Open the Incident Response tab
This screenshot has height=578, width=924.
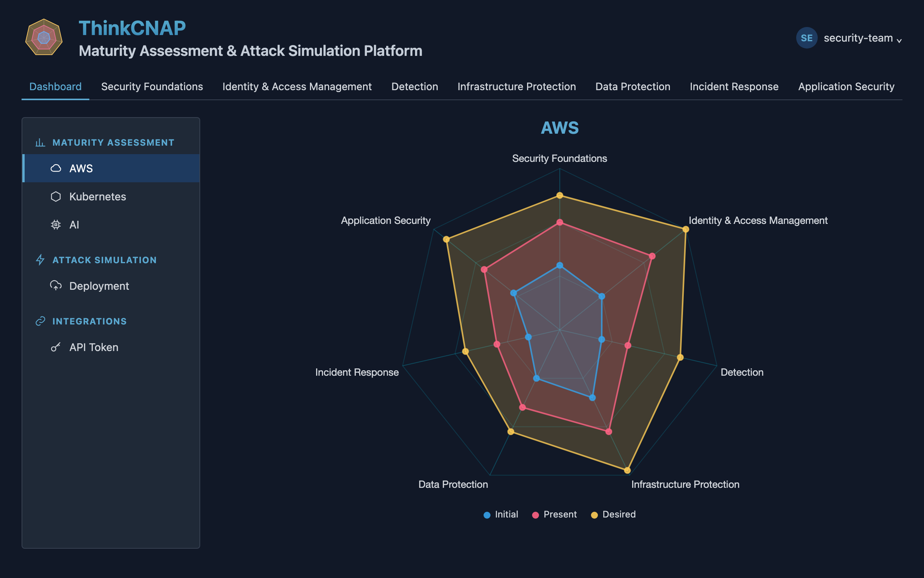[734, 87]
